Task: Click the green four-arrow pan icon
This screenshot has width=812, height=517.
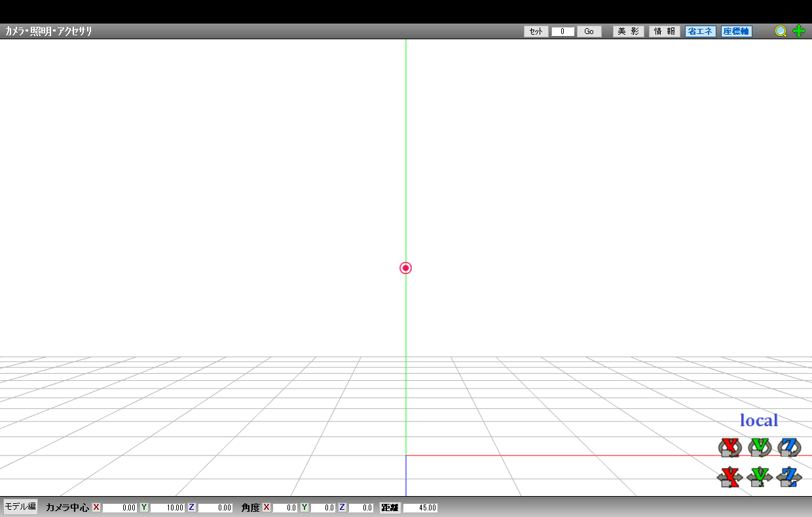Action: 799,31
